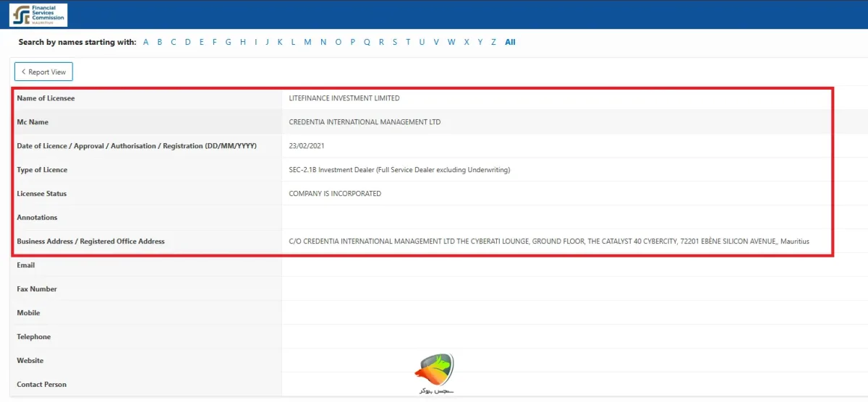
Task: Select 'Search by names starting with:' text
Action: pos(77,42)
